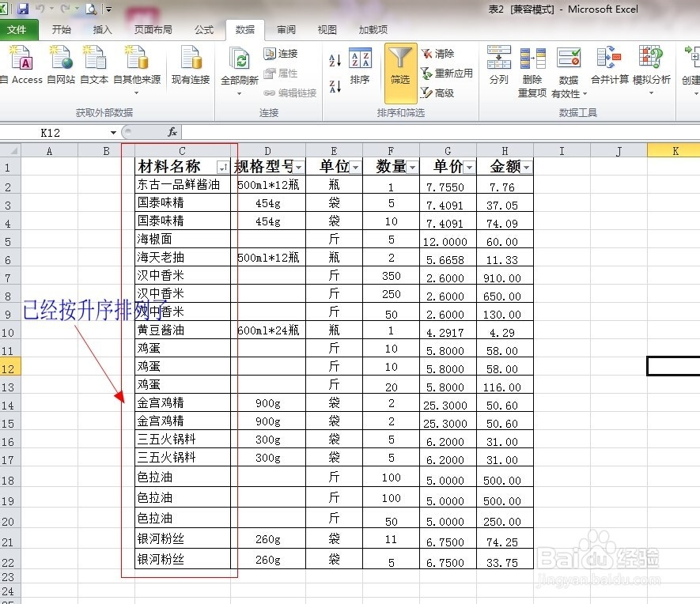Select cell containing 黄豆酱油
The width and height of the screenshot is (700, 604).
(x=183, y=330)
